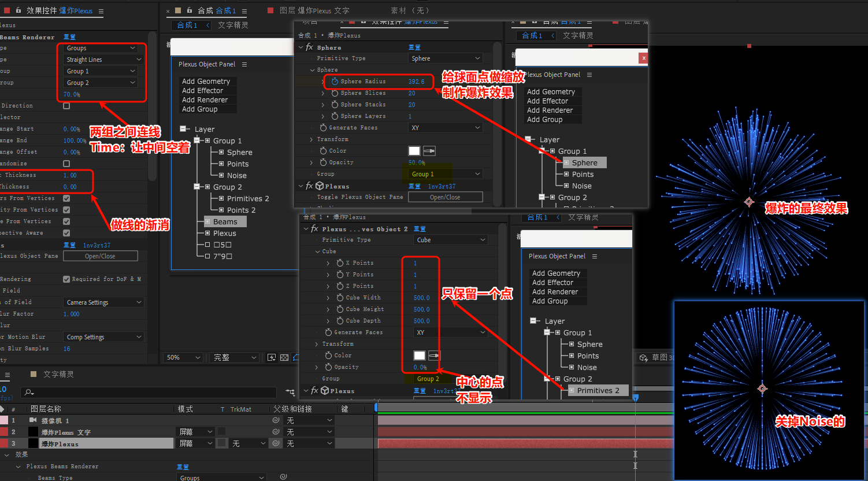
Task: Toggle the Z Points stopwatch
Action: click(340, 286)
